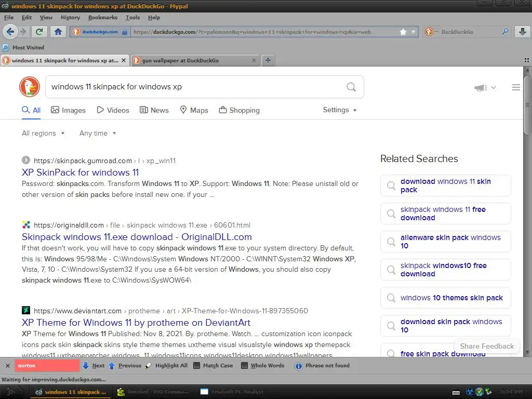Viewport: 532px width, 399px height.
Task: Expand the All regions dropdown
Action: (43, 134)
